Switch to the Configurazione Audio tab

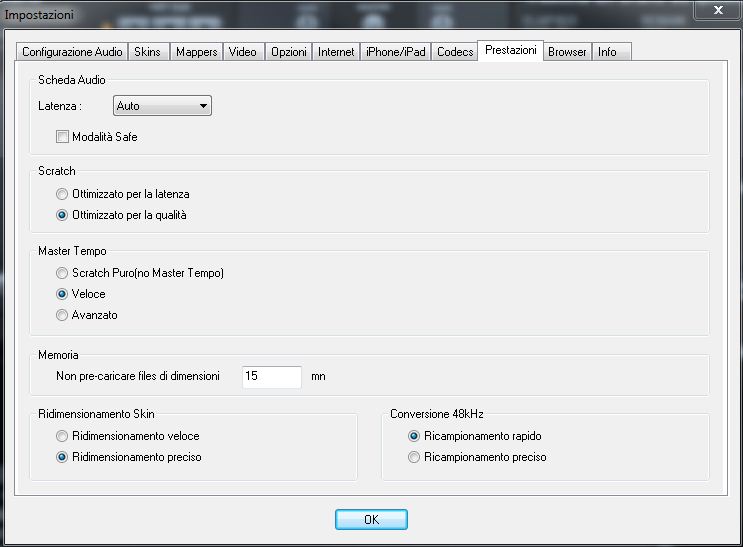tap(72, 52)
